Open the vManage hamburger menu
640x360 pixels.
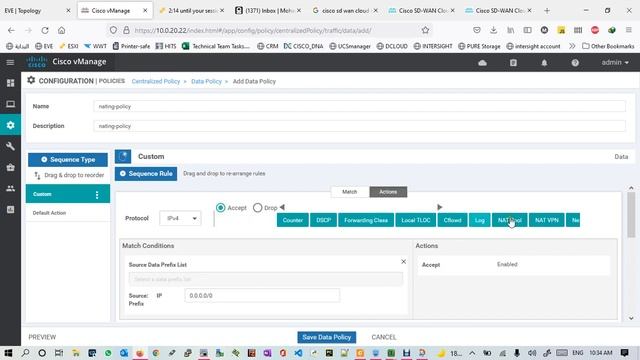click(x=10, y=62)
